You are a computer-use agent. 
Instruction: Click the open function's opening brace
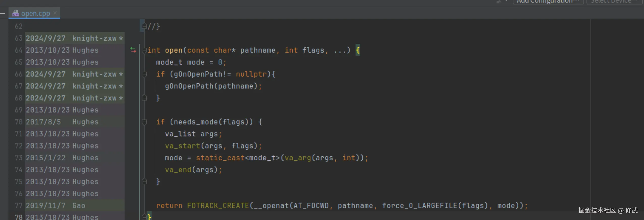[358, 50]
